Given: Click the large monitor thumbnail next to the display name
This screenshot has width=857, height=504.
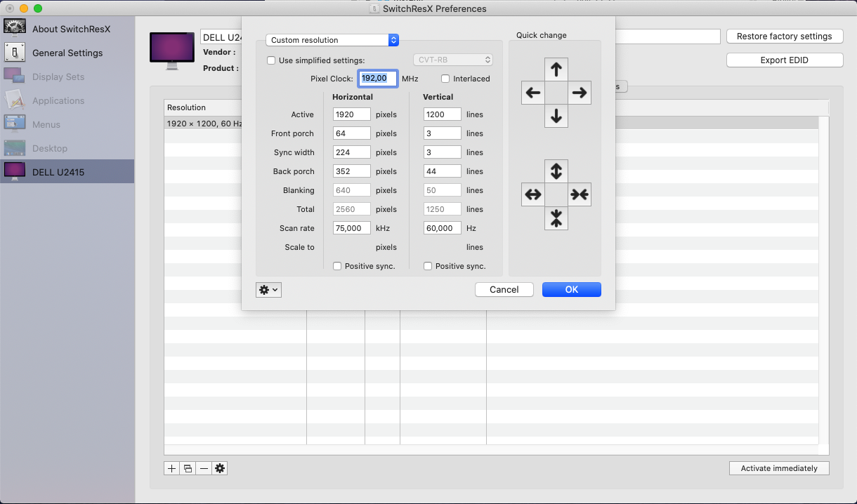Looking at the screenshot, I should 172,51.
